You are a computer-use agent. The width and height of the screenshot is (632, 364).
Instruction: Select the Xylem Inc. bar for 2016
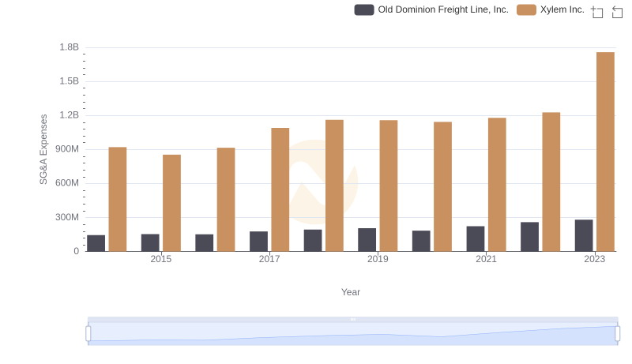(226, 200)
